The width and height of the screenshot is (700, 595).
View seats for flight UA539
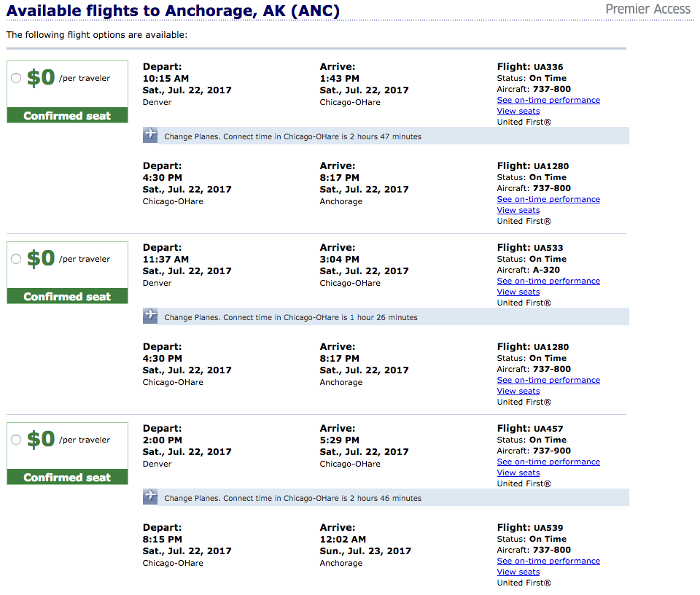pyautogui.click(x=518, y=572)
